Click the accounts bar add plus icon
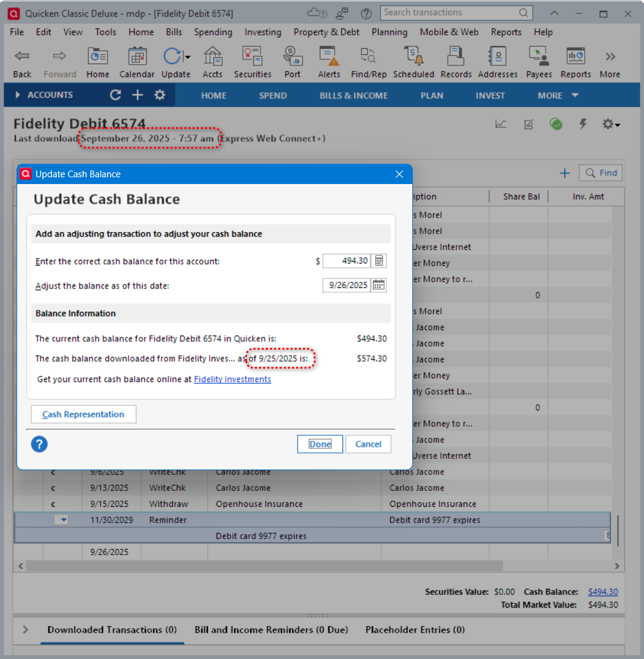Image resolution: width=644 pixels, height=659 pixels. (x=138, y=95)
